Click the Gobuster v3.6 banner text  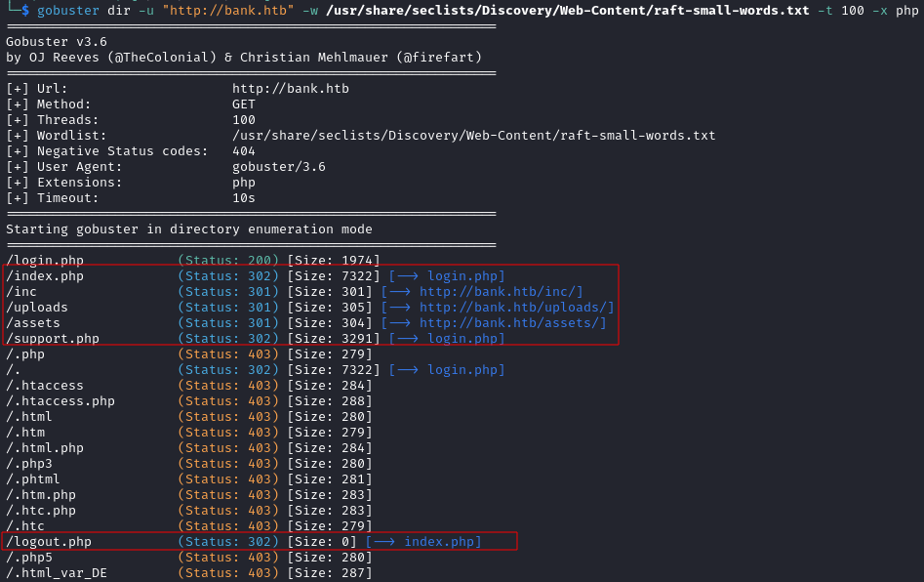click(57, 42)
